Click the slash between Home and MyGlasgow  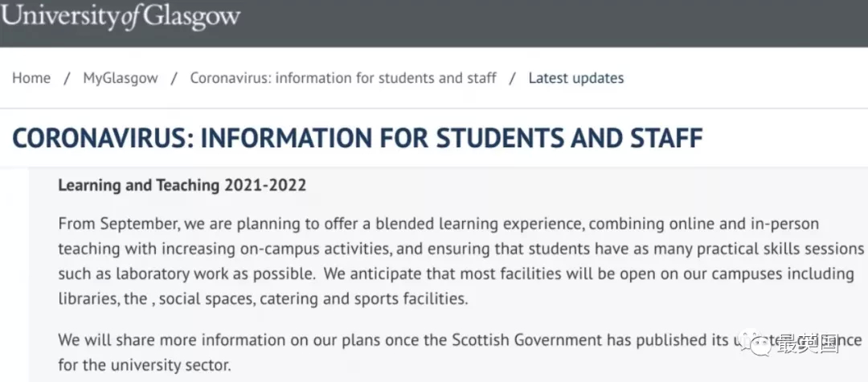(x=67, y=79)
